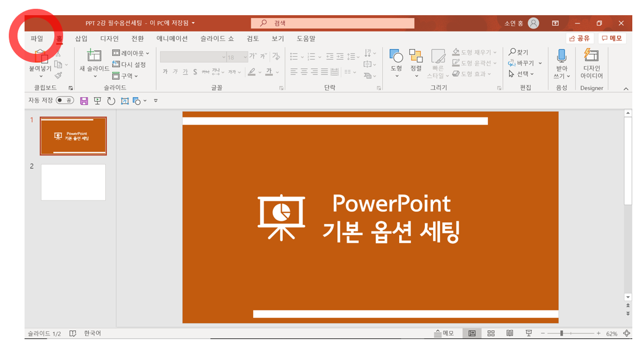The height and width of the screenshot is (349, 644).
Task: Toggle the 자동 저장 autosave switch
Action: [x=65, y=101]
